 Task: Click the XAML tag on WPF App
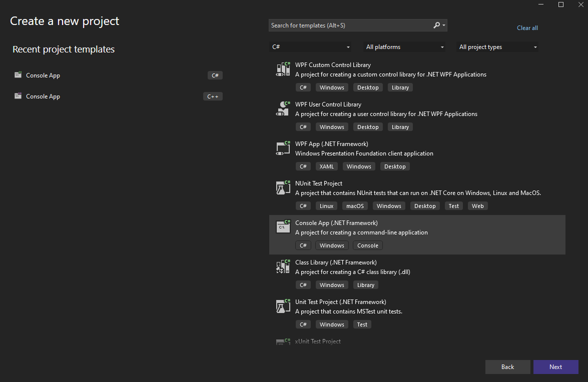coord(327,166)
